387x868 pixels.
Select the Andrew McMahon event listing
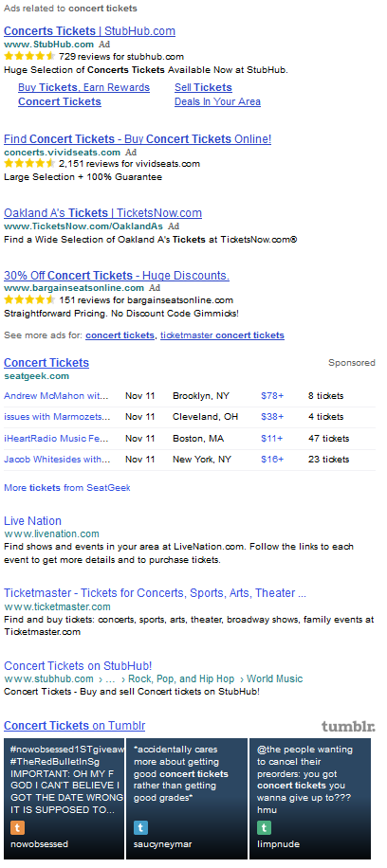click(x=56, y=396)
